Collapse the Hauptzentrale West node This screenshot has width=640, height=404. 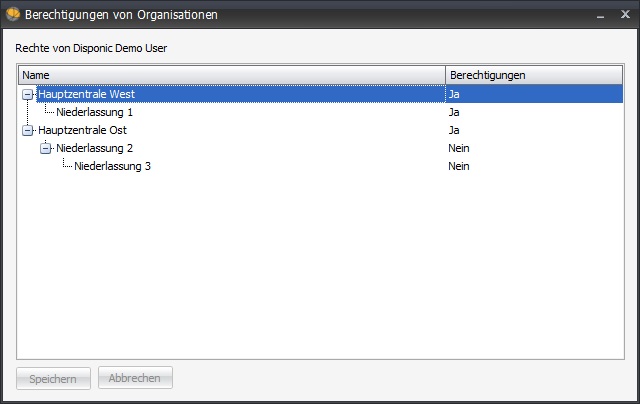(x=27, y=95)
